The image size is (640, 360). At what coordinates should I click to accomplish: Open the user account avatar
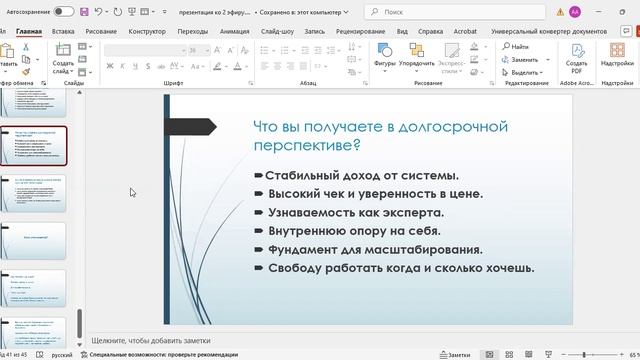point(575,12)
